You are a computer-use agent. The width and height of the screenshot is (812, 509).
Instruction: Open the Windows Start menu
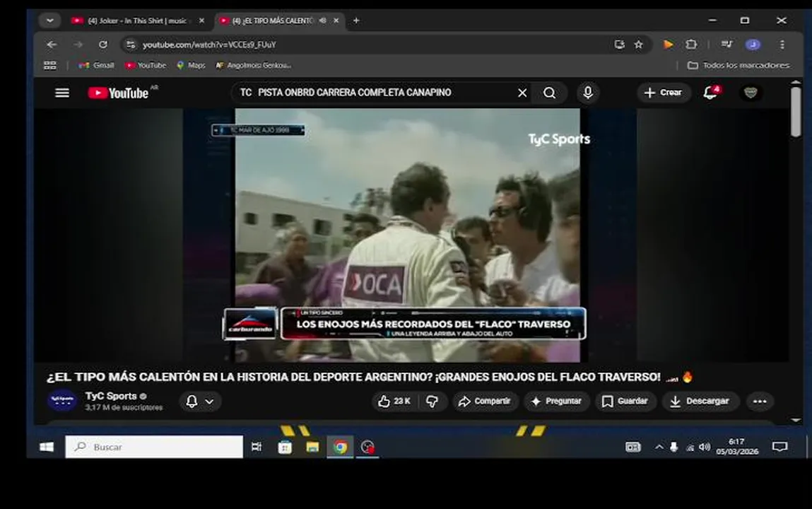coord(47,447)
